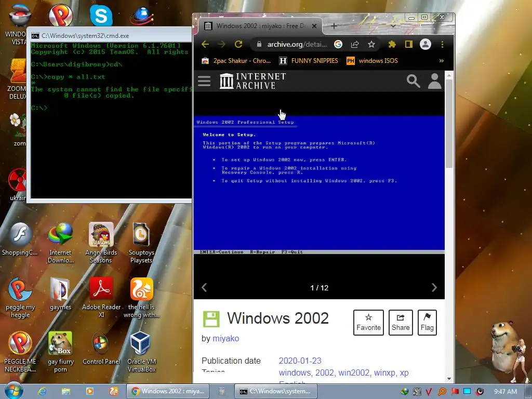
Task: Open calculator icon on taskbar
Action: (x=221, y=391)
